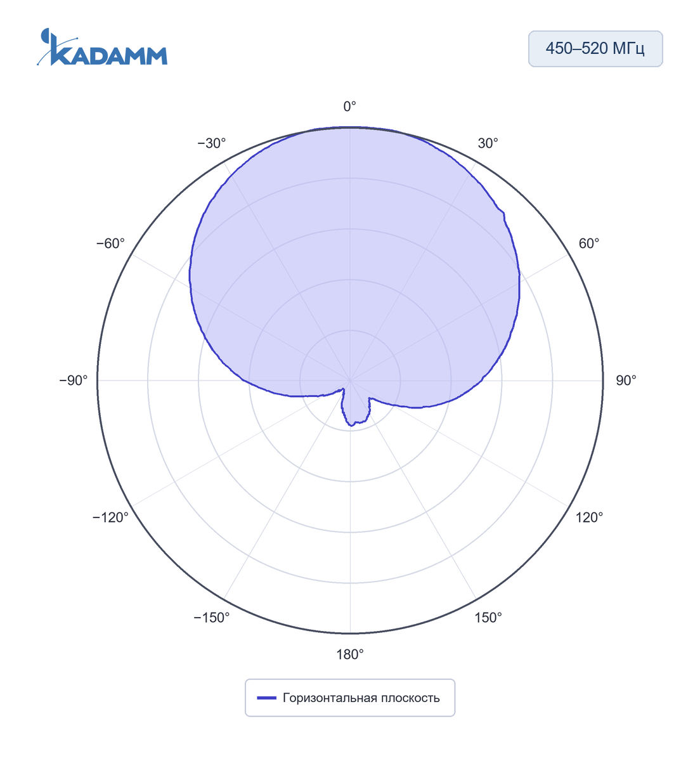Image resolution: width=700 pixels, height=768 pixels.
Task: Click the small back lobe near 180°
Action: [355, 409]
